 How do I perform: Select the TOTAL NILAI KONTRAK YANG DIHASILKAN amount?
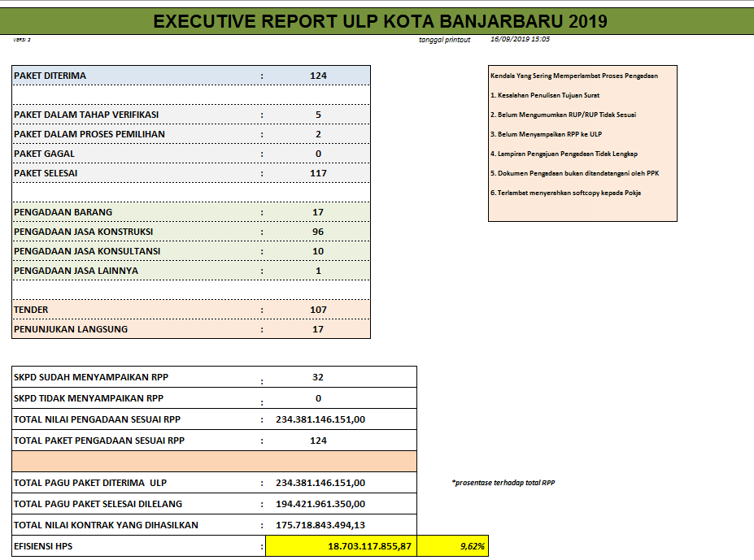(320, 525)
